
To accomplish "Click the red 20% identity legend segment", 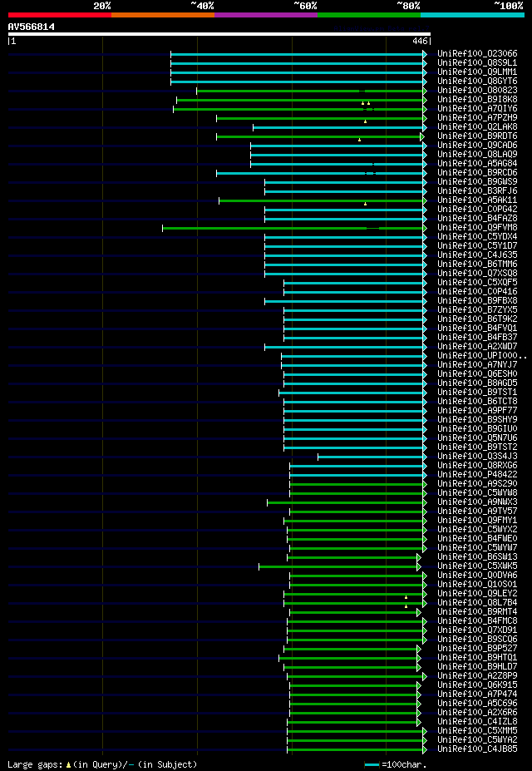I will click(x=60, y=15).
